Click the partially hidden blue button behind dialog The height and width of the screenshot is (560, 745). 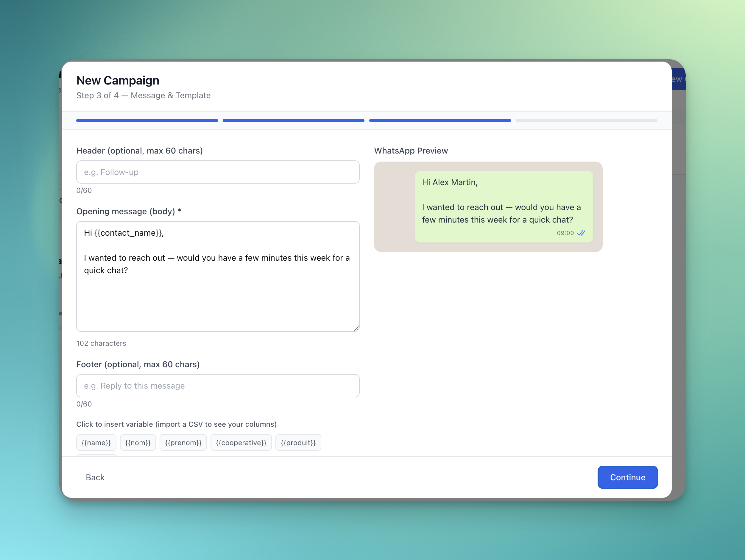(x=678, y=79)
